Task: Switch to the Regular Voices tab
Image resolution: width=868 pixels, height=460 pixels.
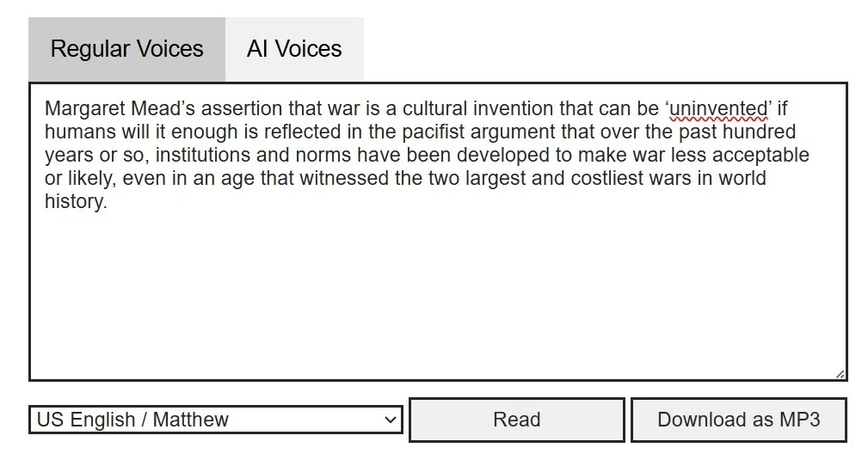Action: (x=126, y=49)
